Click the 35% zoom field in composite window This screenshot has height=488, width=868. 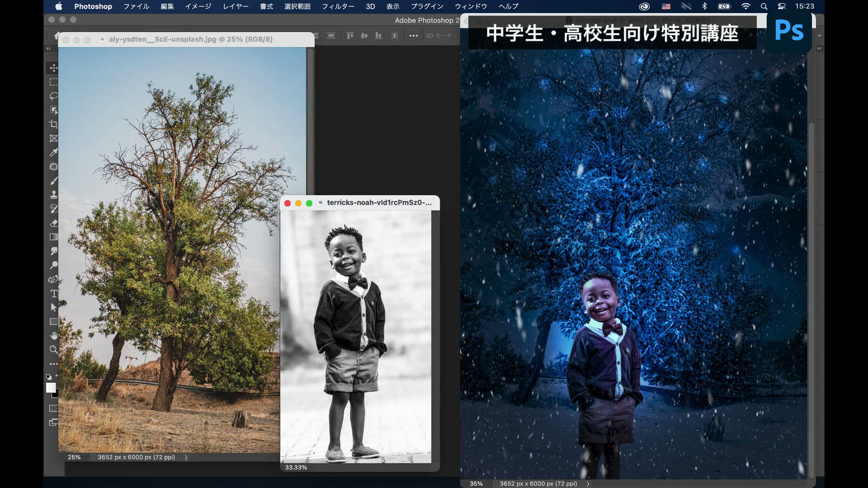(x=476, y=483)
